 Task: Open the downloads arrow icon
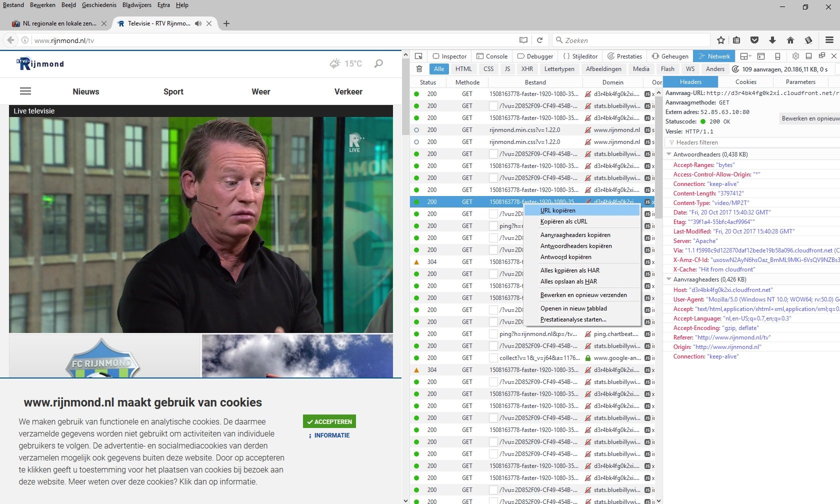(x=772, y=40)
